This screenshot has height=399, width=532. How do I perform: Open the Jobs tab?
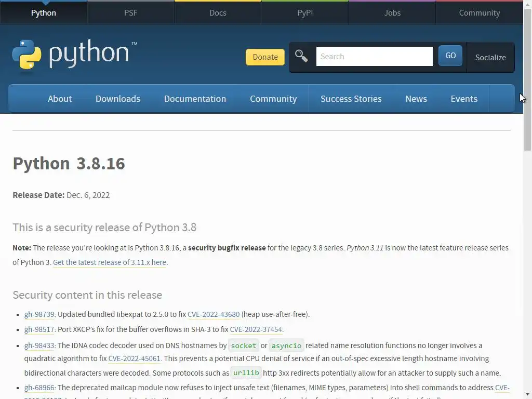tap(392, 12)
